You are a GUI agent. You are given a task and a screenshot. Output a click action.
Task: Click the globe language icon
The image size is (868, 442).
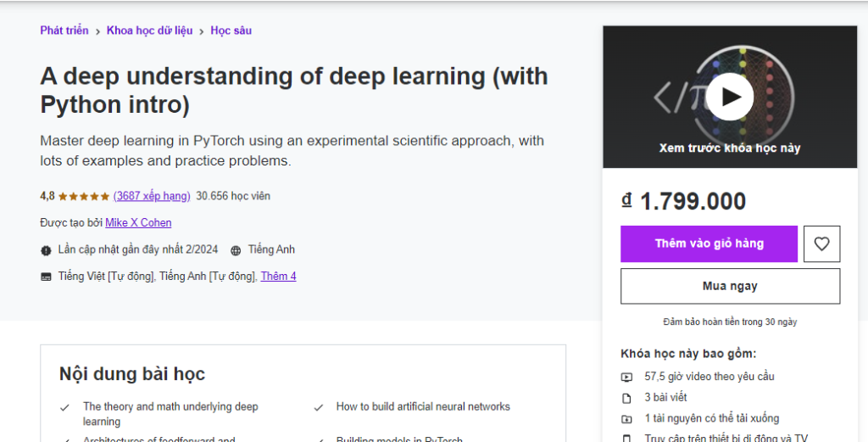click(236, 250)
